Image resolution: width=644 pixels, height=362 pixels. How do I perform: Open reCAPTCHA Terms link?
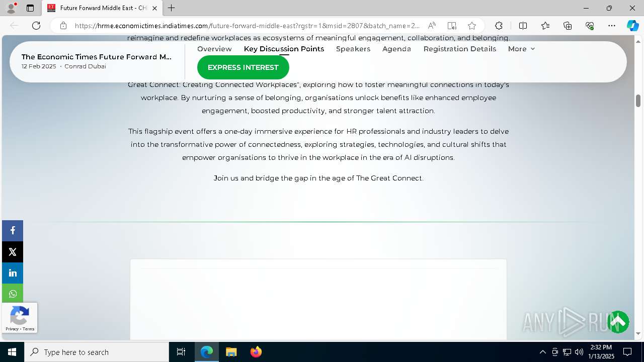point(29,329)
